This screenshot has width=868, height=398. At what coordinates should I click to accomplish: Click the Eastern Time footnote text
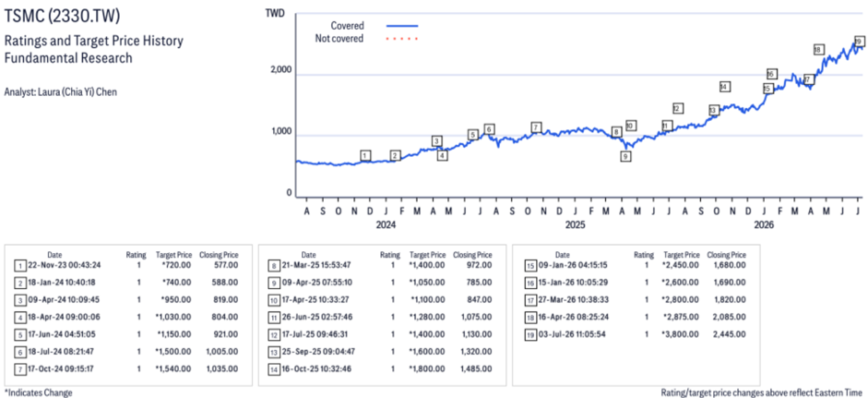tap(762, 392)
